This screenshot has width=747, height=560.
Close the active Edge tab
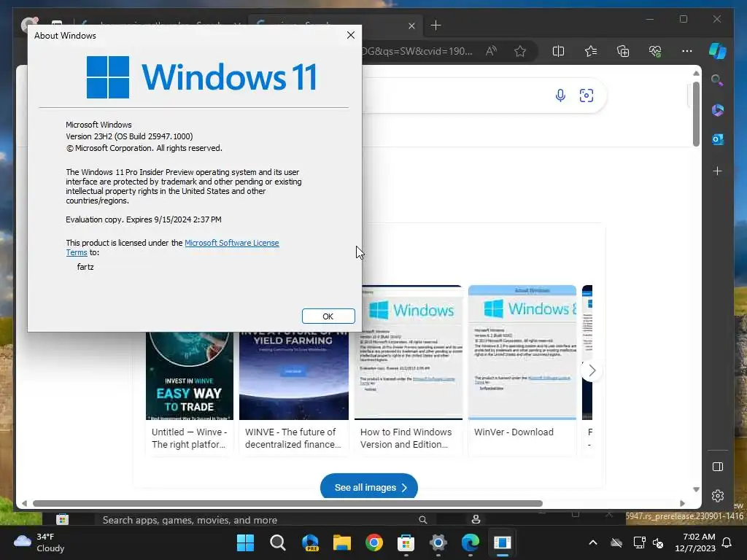point(411,26)
